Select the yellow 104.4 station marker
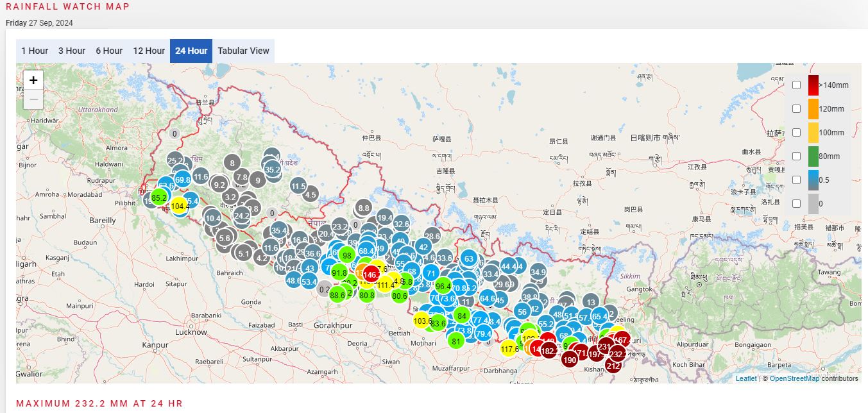The width and height of the screenshot is (868, 413). tap(180, 206)
